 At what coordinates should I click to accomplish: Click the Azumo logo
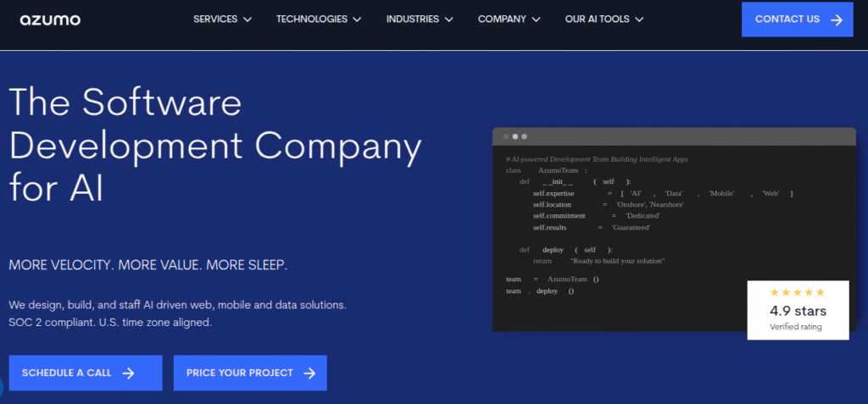coord(50,19)
